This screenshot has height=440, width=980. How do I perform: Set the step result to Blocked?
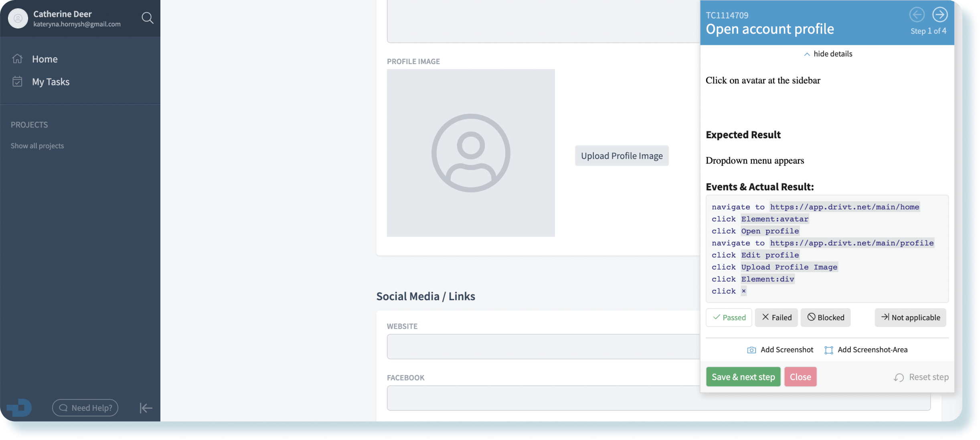(x=825, y=317)
